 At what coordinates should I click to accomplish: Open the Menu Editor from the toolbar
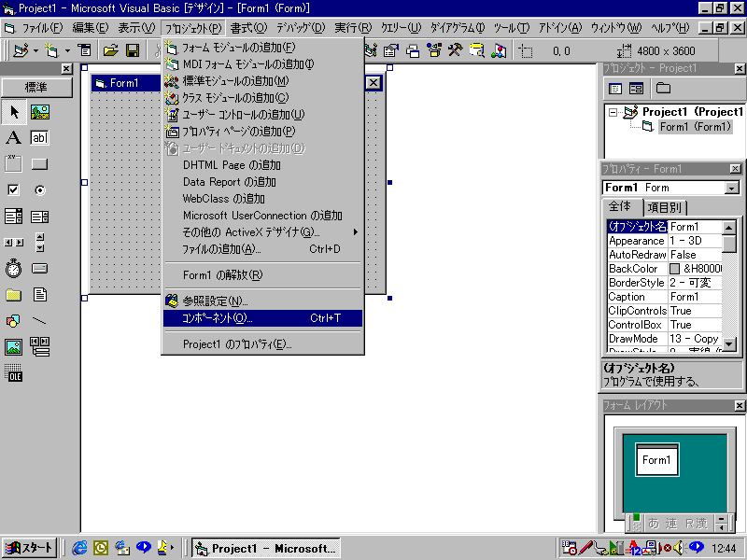[x=84, y=50]
